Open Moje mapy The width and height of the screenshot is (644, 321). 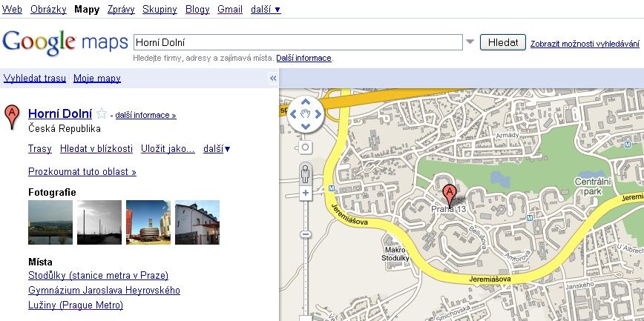tap(97, 78)
